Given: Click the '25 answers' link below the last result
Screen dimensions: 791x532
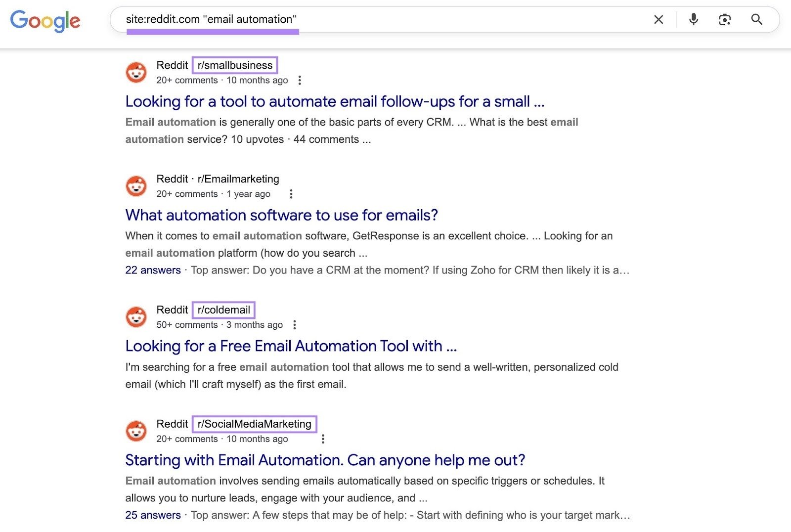Looking at the screenshot, I should [x=153, y=515].
